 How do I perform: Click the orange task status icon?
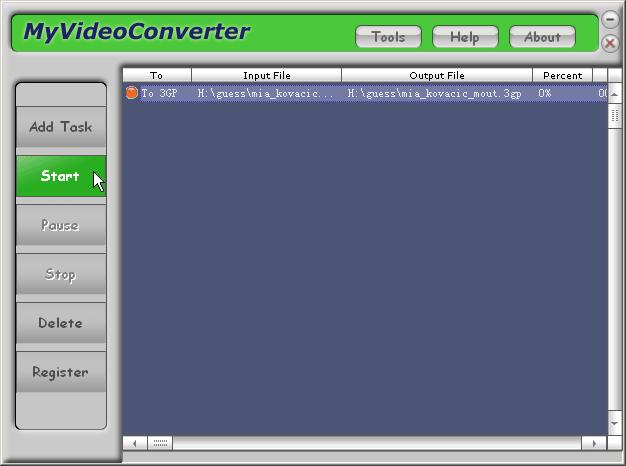pos(131,93)
